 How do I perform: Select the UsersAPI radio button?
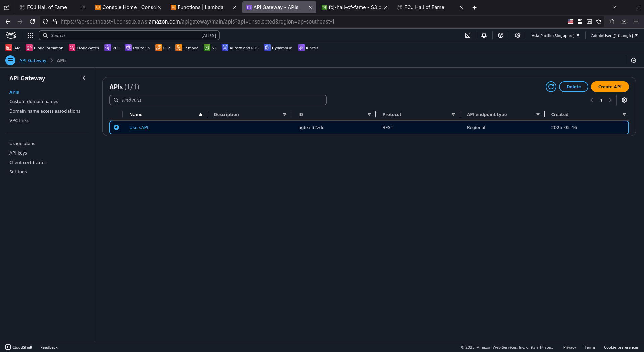[x=116, y=127]
